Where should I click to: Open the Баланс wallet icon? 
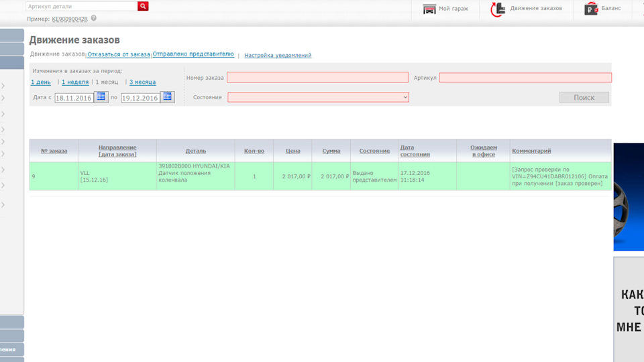(591, 9)
